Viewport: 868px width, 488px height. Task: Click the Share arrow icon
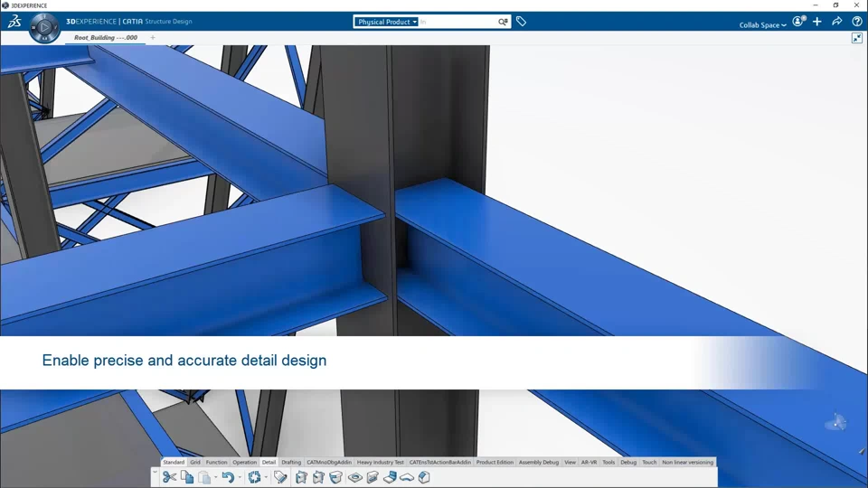[837, 22]
